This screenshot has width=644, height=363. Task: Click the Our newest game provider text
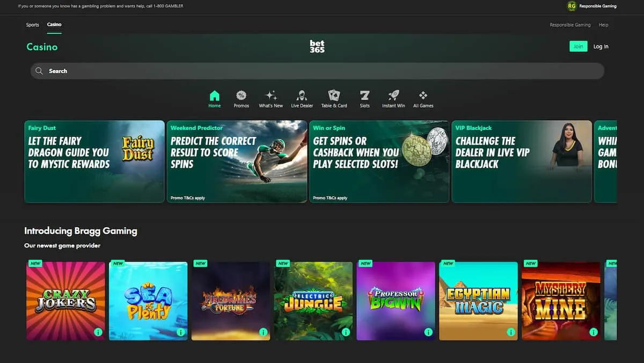[x=62, y=246]
